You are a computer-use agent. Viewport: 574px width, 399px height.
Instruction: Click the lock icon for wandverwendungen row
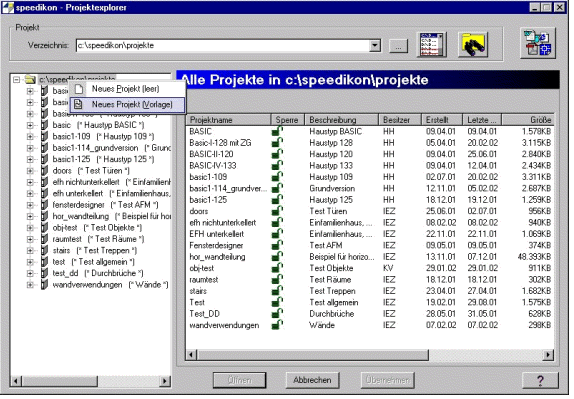point(277,325)
